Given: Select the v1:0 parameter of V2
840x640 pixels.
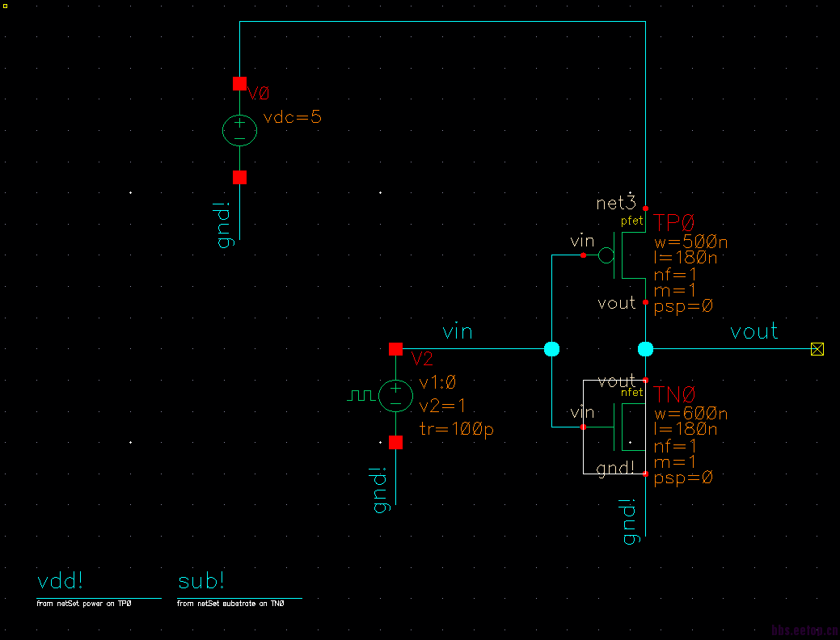Looking at the screenshot, I should [437, 382].
